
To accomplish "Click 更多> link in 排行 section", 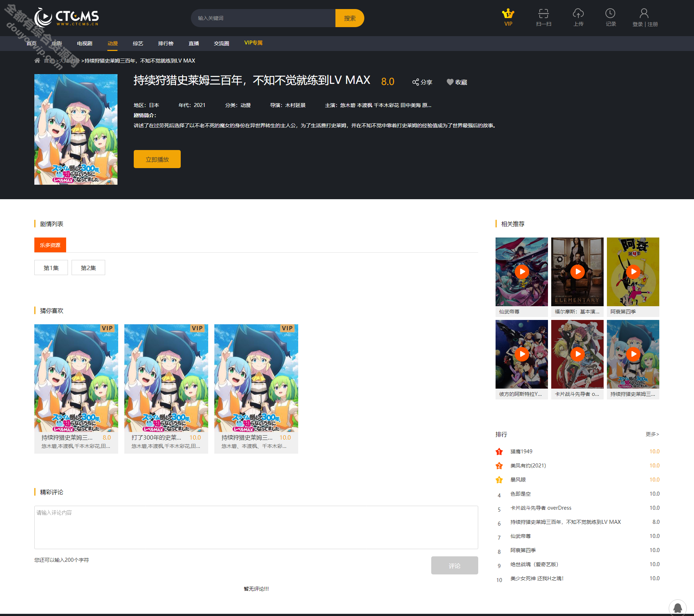I will pyautogui.click(x=652, y=434).
